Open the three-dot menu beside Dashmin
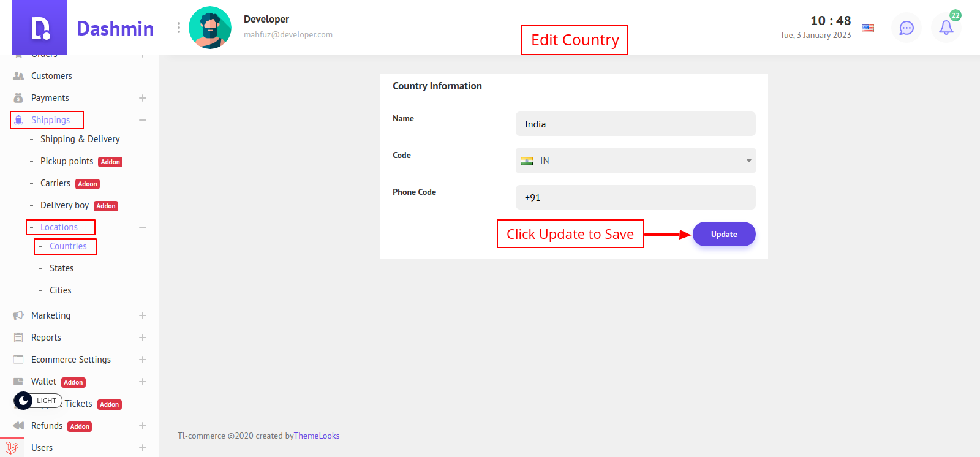This screenshot has height=457, width=980. pyautogui.click(x=178, y=28)
